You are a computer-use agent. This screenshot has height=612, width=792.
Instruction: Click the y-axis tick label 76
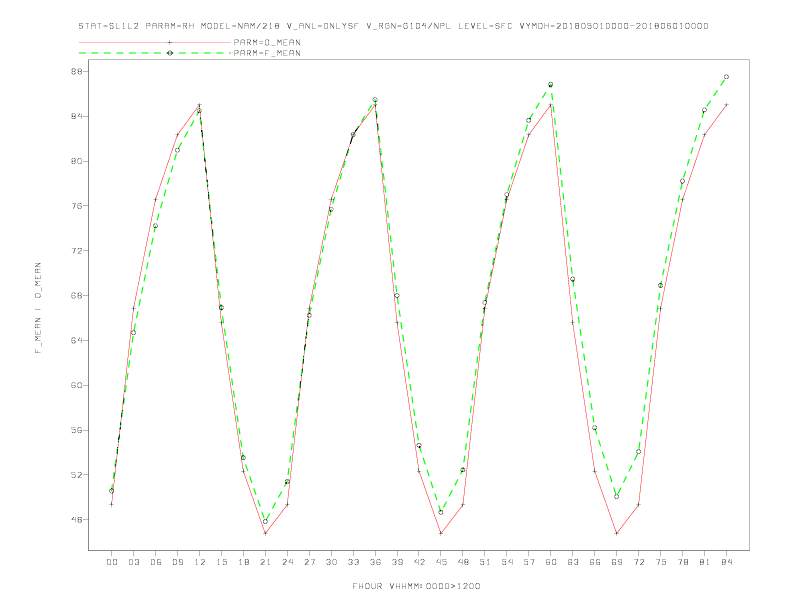77,206
